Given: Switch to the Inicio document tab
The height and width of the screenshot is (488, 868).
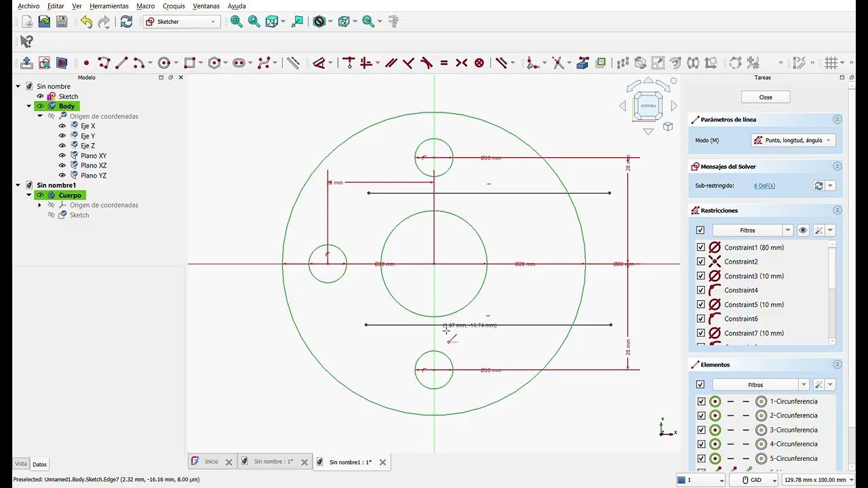Looking at the screenshot, I should click(x=212, y=462).
